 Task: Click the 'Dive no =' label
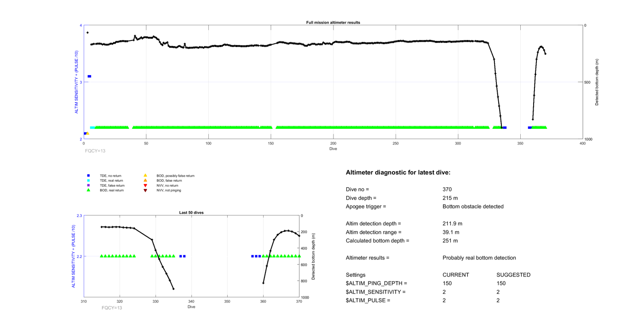tap(357, 190)
